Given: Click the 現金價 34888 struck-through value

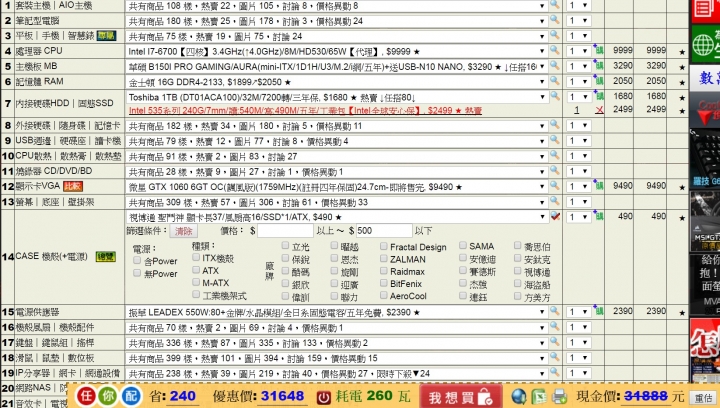Looking at the screenshot, I should (646, 396).
